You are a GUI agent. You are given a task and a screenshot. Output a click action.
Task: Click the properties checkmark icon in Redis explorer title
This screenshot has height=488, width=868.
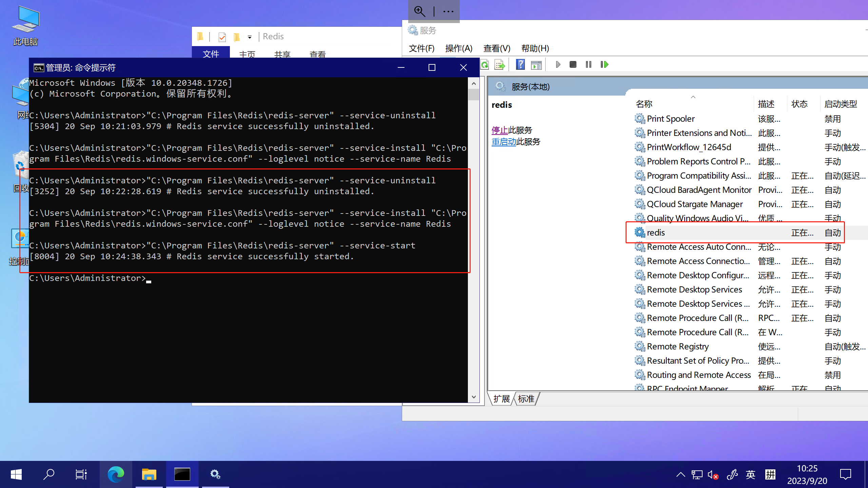pyautogui.click(x=222, y=37)
